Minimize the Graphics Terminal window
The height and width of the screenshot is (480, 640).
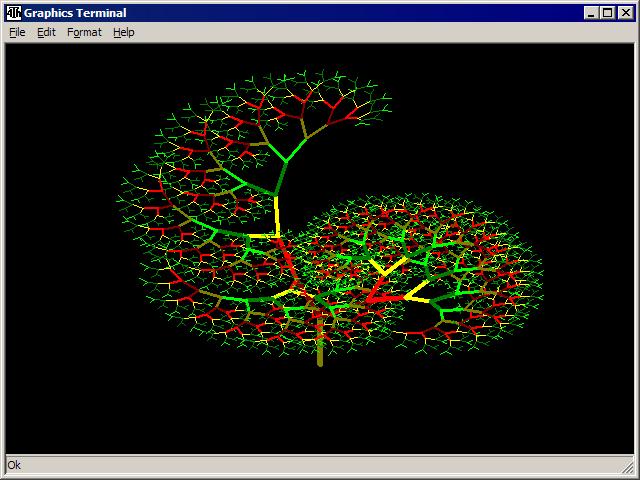point(591,13)
